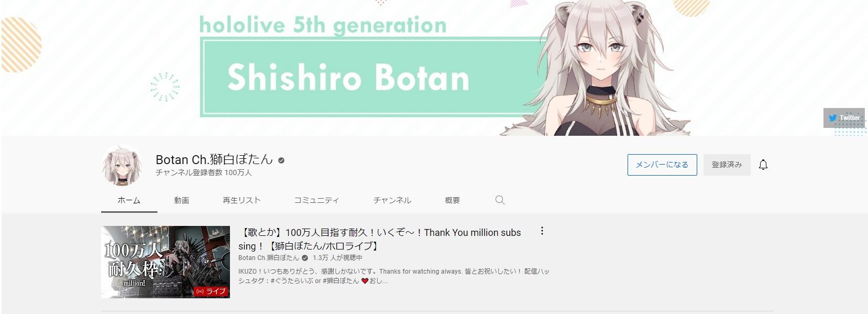The height and width of the screenshot is (314, 868).
Task: Click the Twitter link on the banner
Action: coord(844,118)
